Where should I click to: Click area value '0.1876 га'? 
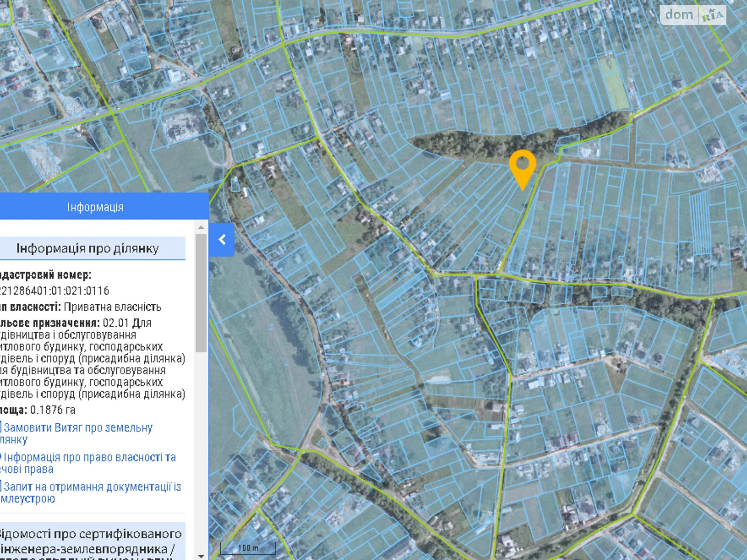53,410
